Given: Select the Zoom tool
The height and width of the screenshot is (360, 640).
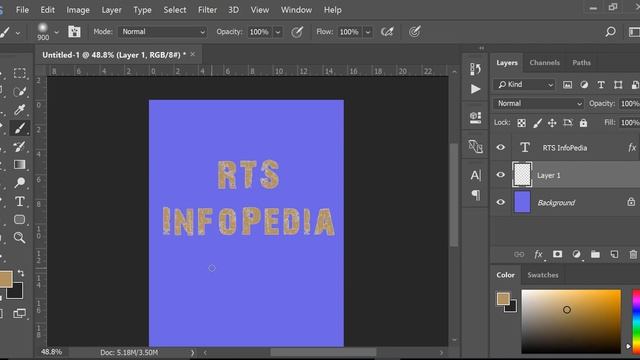Looking at the screenshot, I should pos(19,238).
